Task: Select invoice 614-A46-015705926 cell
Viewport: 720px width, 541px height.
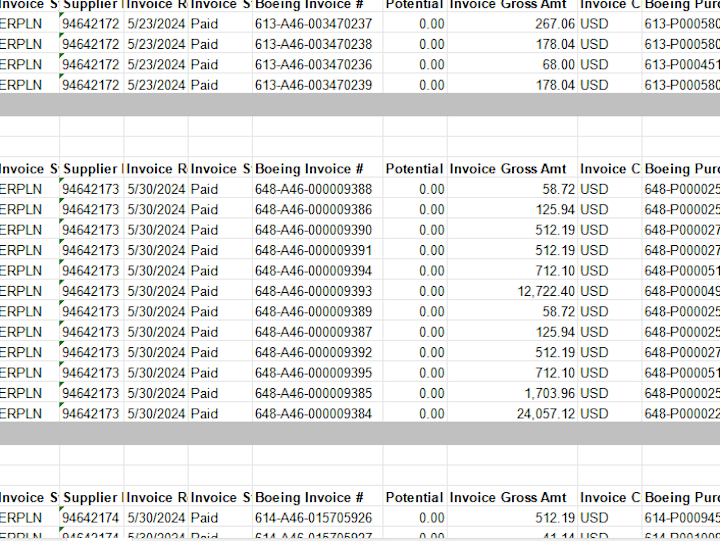Action: pyautogui.click(x=317, y=518)
